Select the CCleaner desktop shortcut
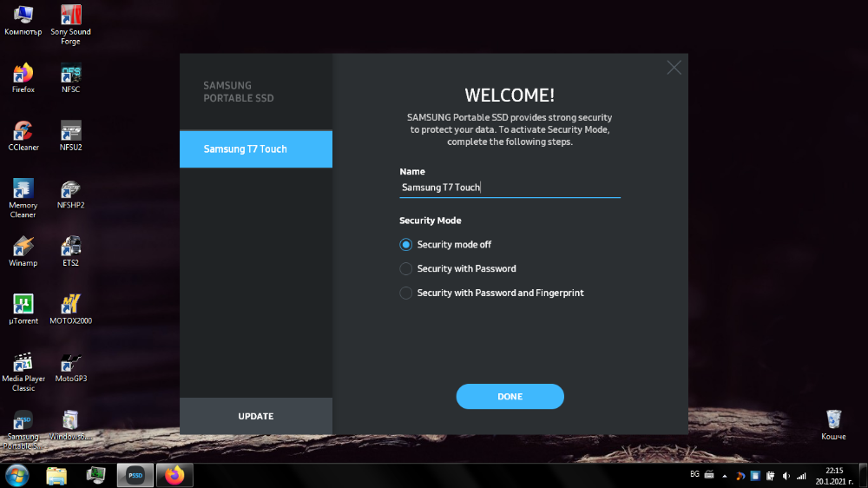Image resolution: width=868 pixels, height=488 pixels. coord(23,135)
